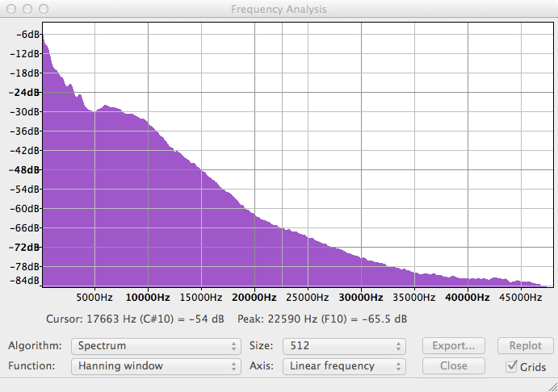Click the 40000Hz axis label
558x392 pixels.
tap(468, 298)
